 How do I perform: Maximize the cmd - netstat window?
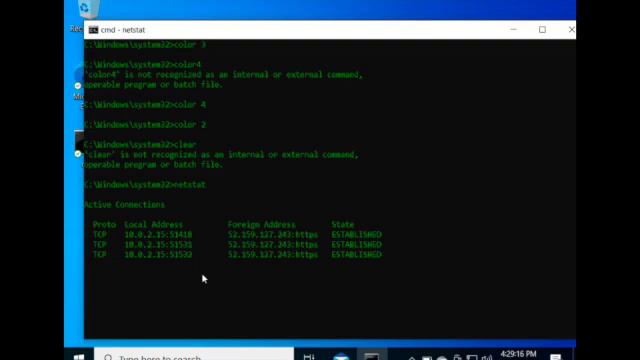pyautogui.click(x=542, y=29)
